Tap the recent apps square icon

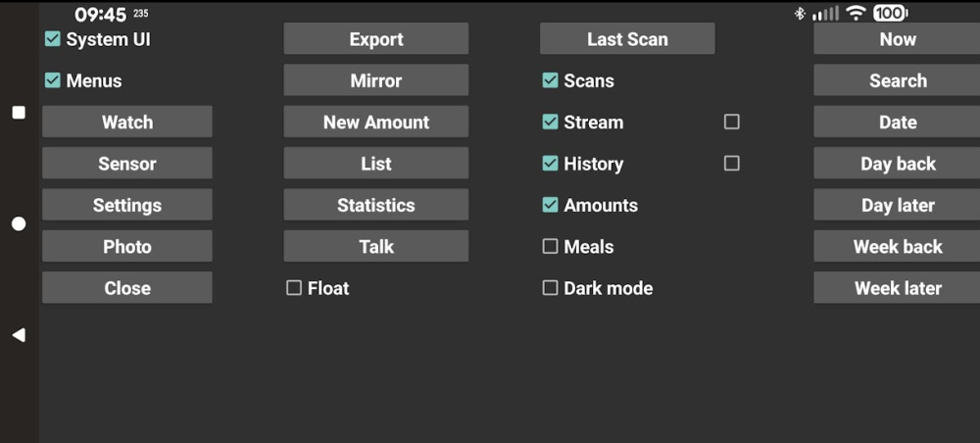pyautogui.click(x=19, y=113)
